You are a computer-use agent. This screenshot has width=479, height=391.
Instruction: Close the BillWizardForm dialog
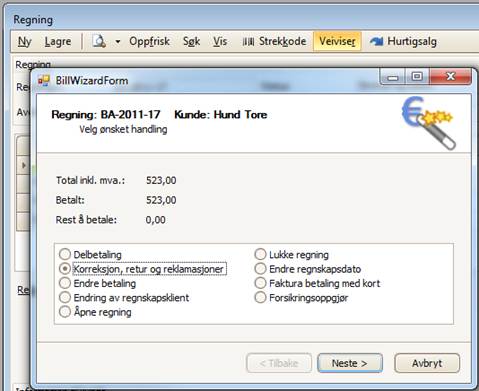[x=451, y=77]
